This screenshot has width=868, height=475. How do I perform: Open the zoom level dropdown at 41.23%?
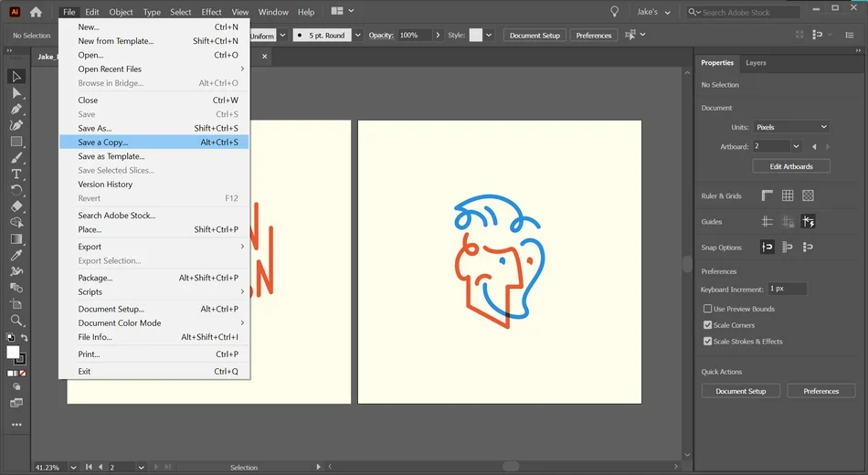click(x=73, y=468)
